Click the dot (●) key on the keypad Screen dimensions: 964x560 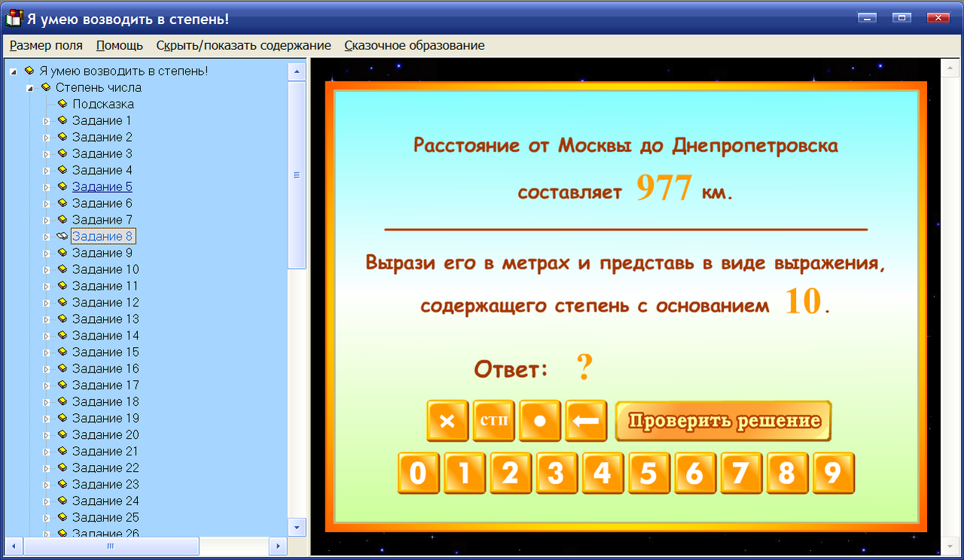point(539,421)
